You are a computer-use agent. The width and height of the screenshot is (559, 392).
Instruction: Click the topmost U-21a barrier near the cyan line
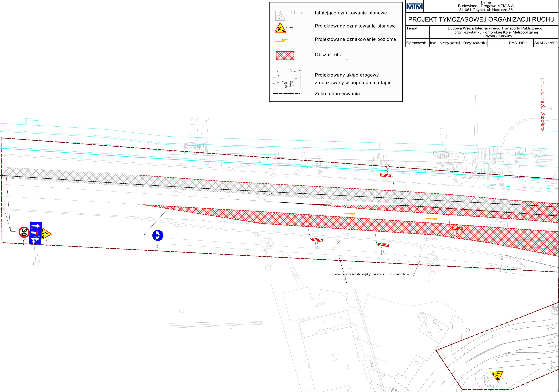point(386,175)
